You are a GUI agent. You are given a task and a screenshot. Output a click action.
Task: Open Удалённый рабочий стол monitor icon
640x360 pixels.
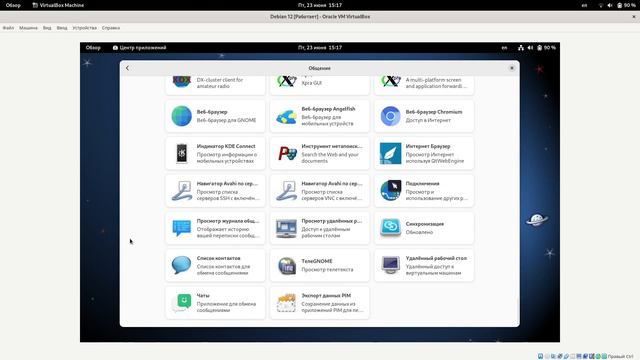390,265
